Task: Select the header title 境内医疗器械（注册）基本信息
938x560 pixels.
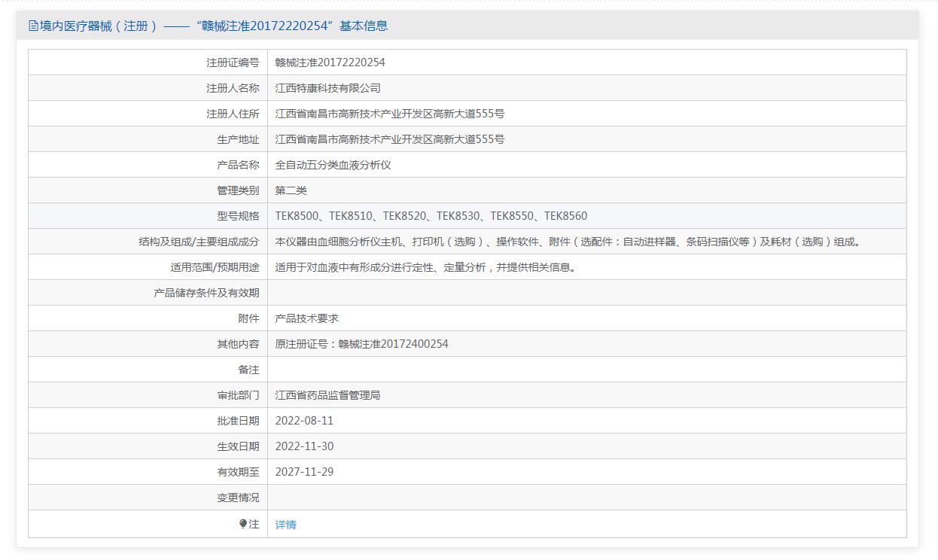Action: pyautogui.click(x=214, y=26)
